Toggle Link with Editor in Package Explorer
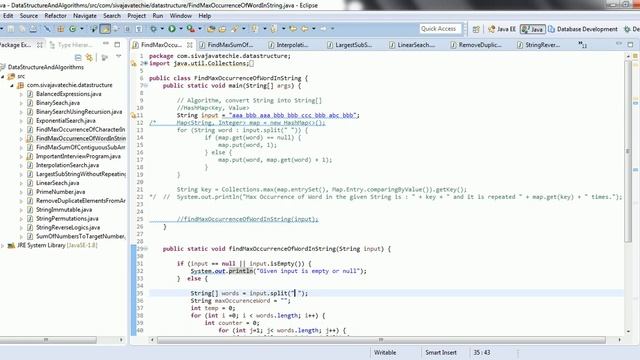Screen dimensions: 640x360 pos(89,58)
